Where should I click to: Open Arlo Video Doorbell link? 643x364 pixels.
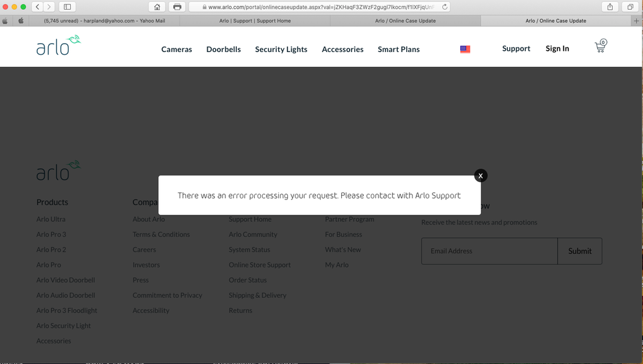pos(66,280)
